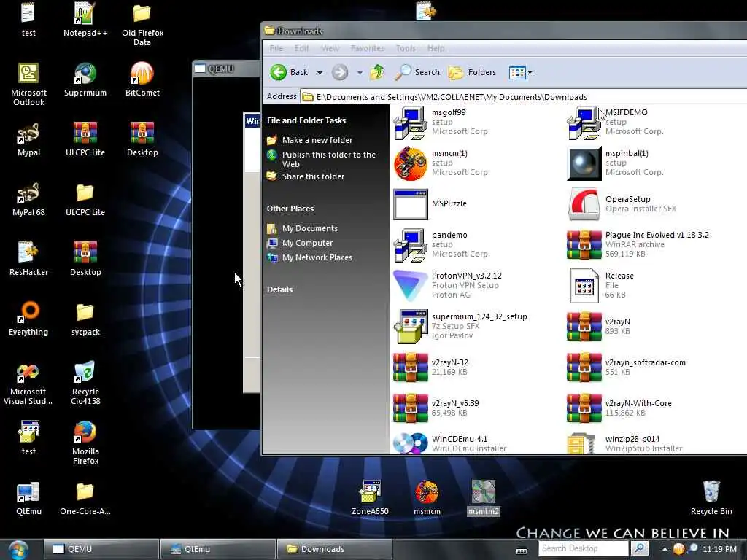Screen dimensions: 747x560
Task: Select the MSPuzzle file
Action: (x=430, y=204)
